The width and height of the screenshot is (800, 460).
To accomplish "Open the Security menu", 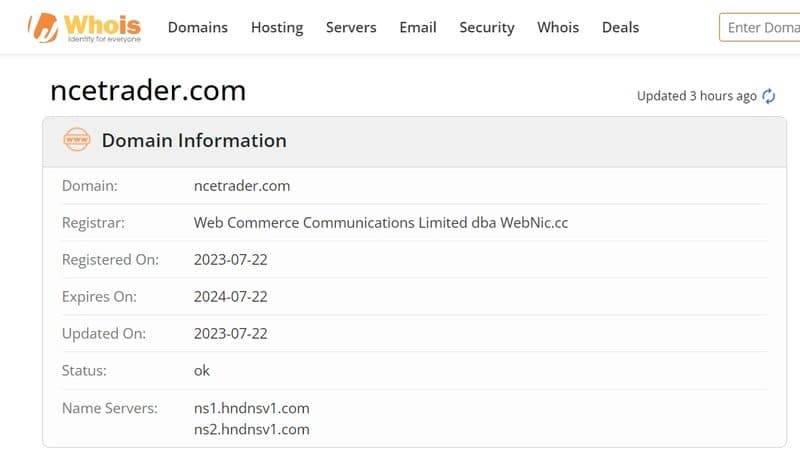I will click(487, 27).
